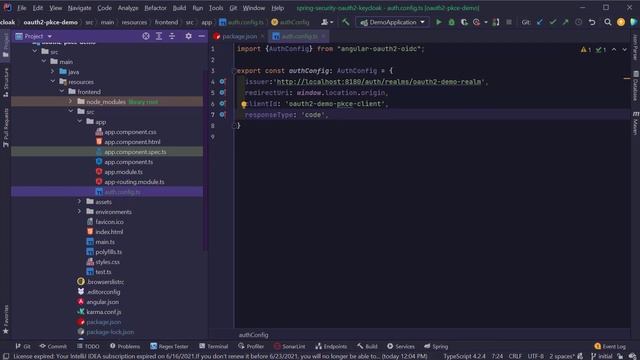The width and height of the screenshot is (640, 360).
Task: Open the Database side tool window
Action: click(636, 86)
